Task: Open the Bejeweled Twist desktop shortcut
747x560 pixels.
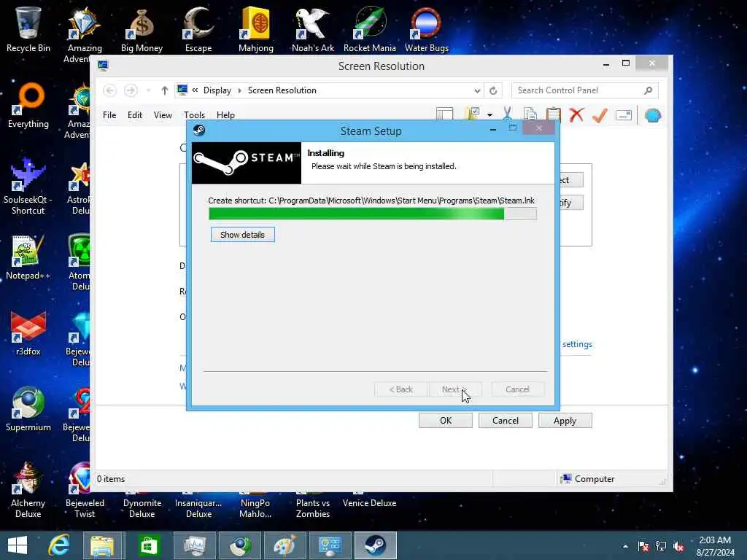Action: [x=85, y=489]
